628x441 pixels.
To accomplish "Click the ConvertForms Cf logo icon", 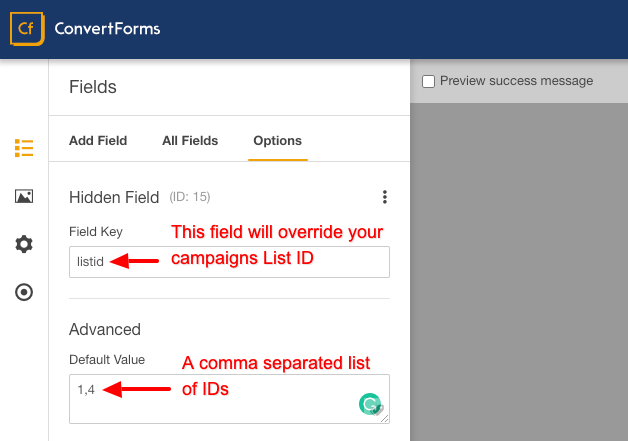I will 27,29.
